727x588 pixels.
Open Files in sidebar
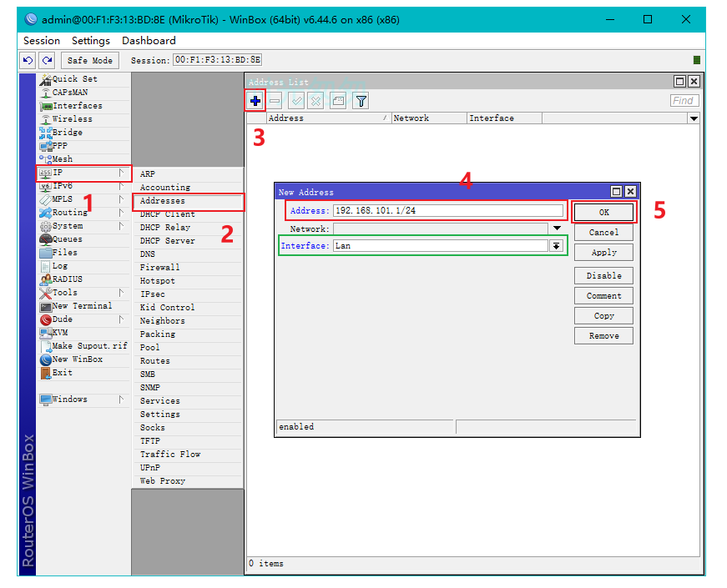[x=83, y=253]
